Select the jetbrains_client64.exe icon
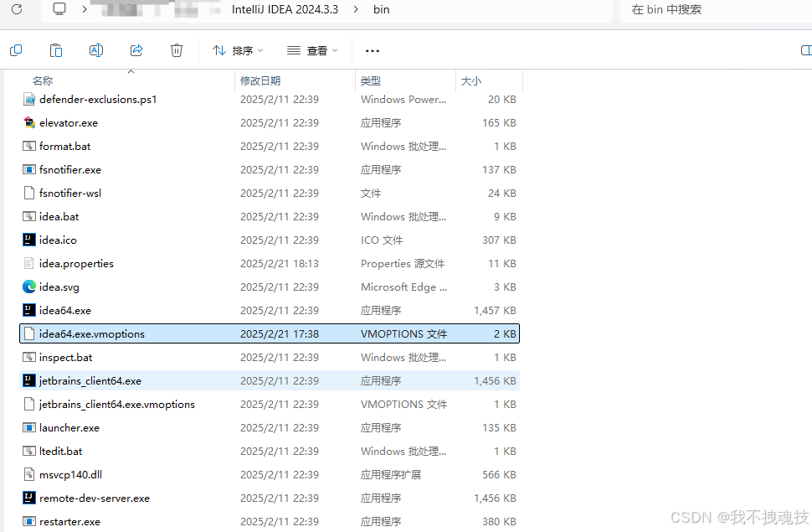 pos(29,380)
